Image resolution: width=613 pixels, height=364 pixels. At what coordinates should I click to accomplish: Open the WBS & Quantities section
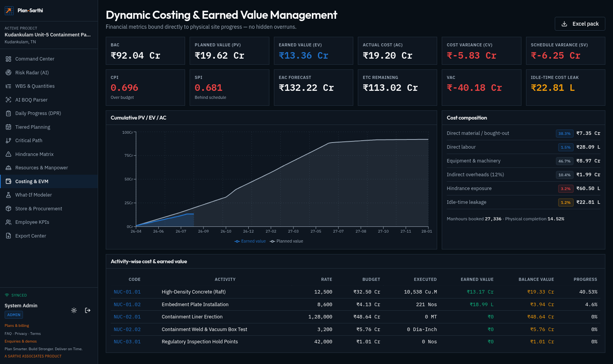[49, 86]
